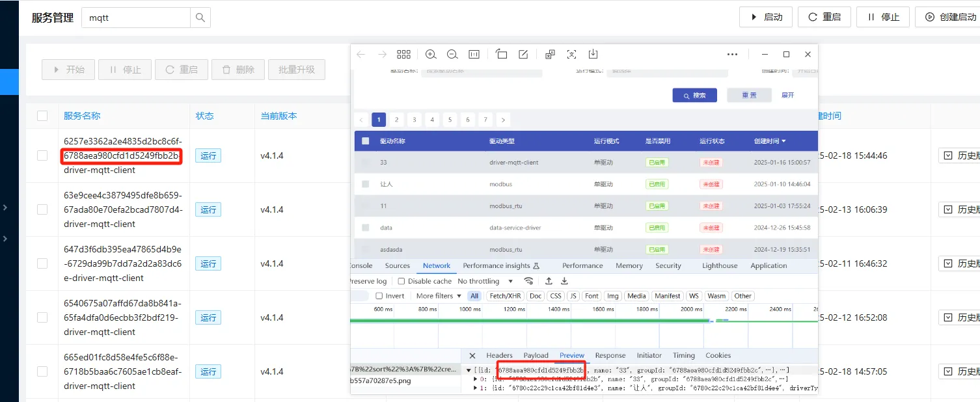Click history icon in the 14:57:05 row

(x=947, y=371)
